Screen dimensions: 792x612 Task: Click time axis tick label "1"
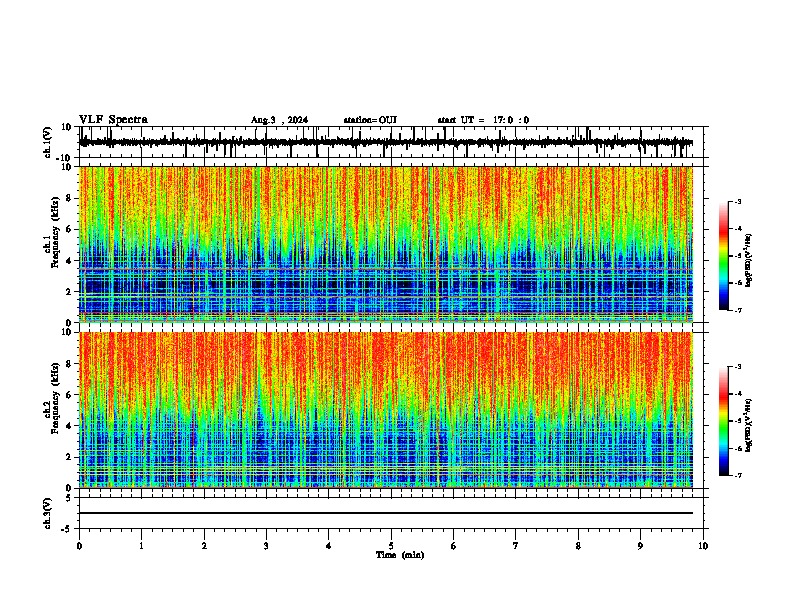(141, 546)
